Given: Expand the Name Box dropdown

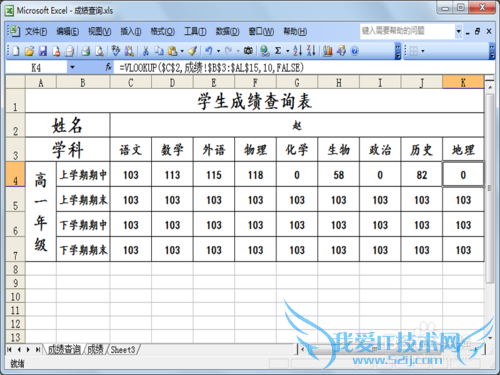Looking at the screenshot, I should coord(72,67).
